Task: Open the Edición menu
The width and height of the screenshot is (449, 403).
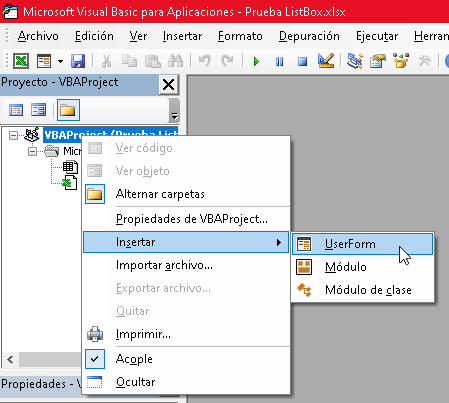Action: pyautogui.click(x=94, y=36)
